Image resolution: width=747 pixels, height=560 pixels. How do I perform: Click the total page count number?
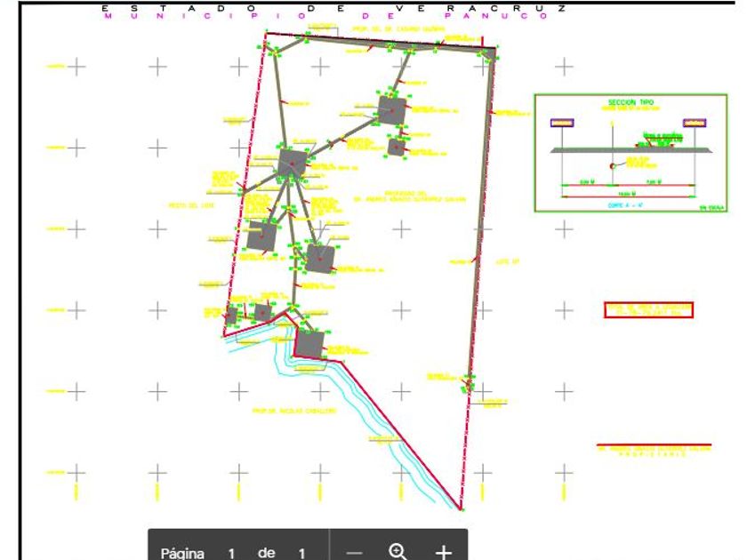pos(301,553)
